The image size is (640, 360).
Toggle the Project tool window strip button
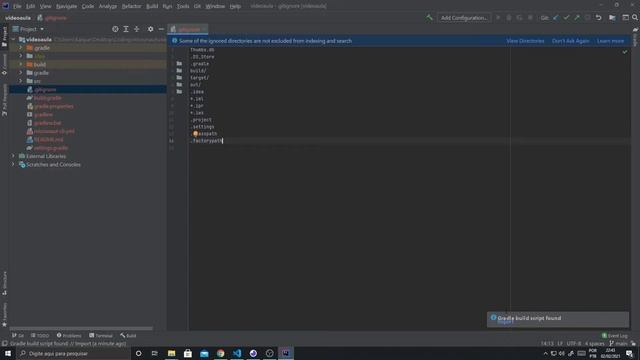point(4,37)
